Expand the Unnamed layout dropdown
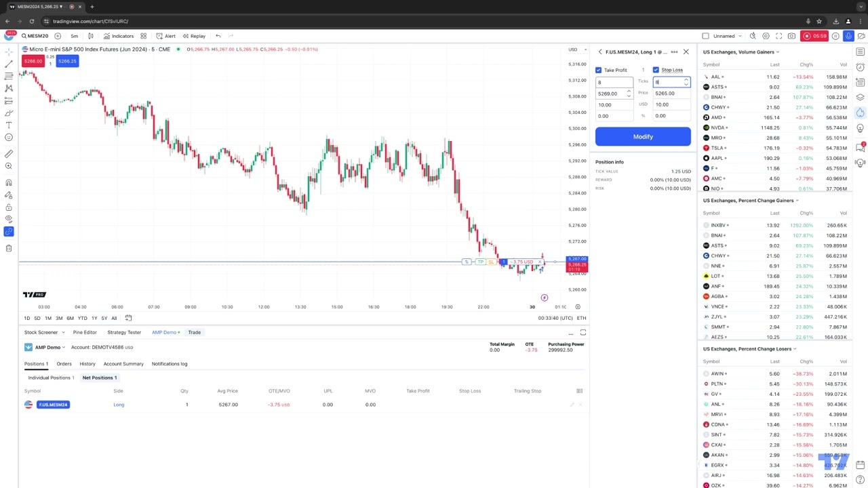The height and width of the screenshot is (488, 868). 727,36
